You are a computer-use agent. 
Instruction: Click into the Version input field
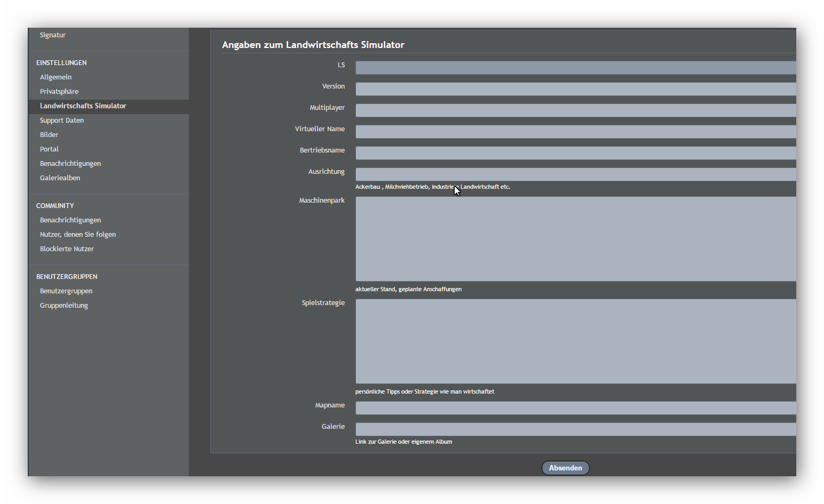click(x=575, y=89)
